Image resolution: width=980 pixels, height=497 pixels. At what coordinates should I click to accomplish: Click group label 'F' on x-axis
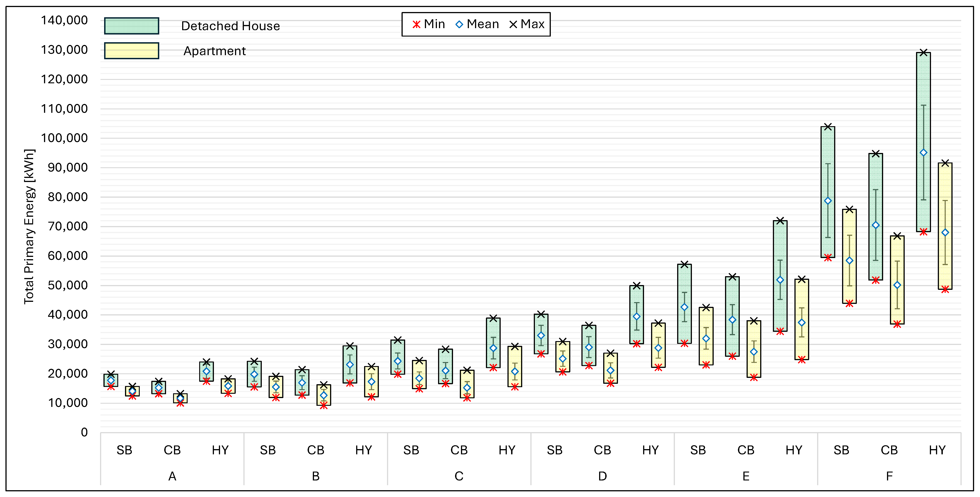click(x=889, y=476)
